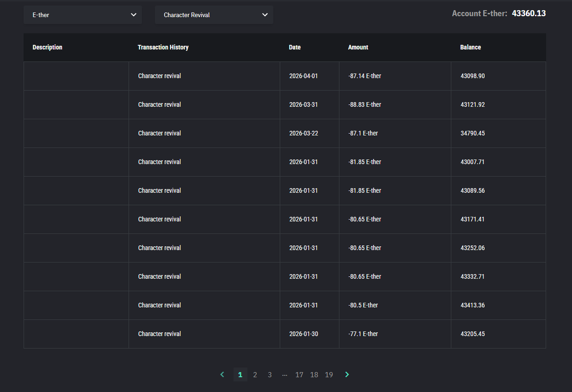The width and height of the screenshot is (572, 392).
Task: Select amount -77.1 E-ther
Action: click(363, 334)
